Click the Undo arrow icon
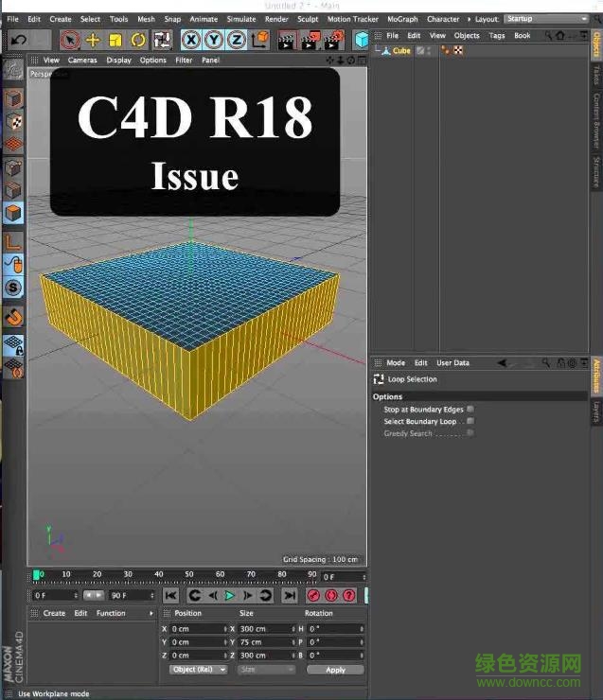 point(18,40)
